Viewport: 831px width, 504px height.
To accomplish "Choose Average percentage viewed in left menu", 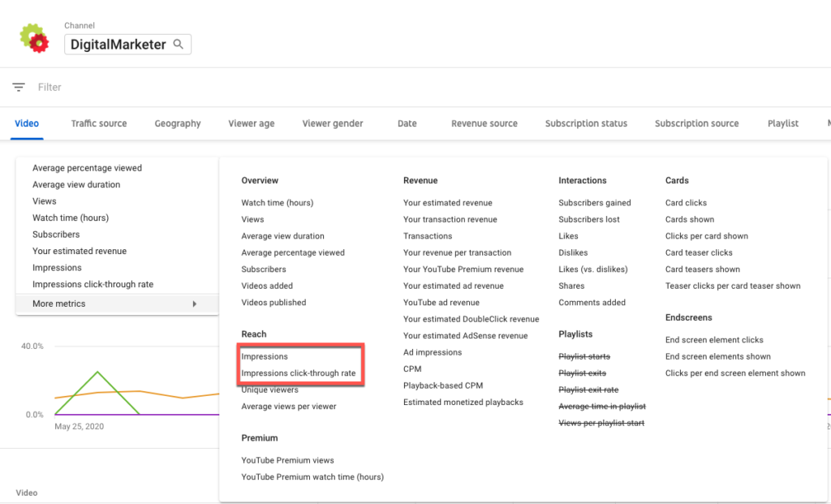I will [x=88, y=168].
